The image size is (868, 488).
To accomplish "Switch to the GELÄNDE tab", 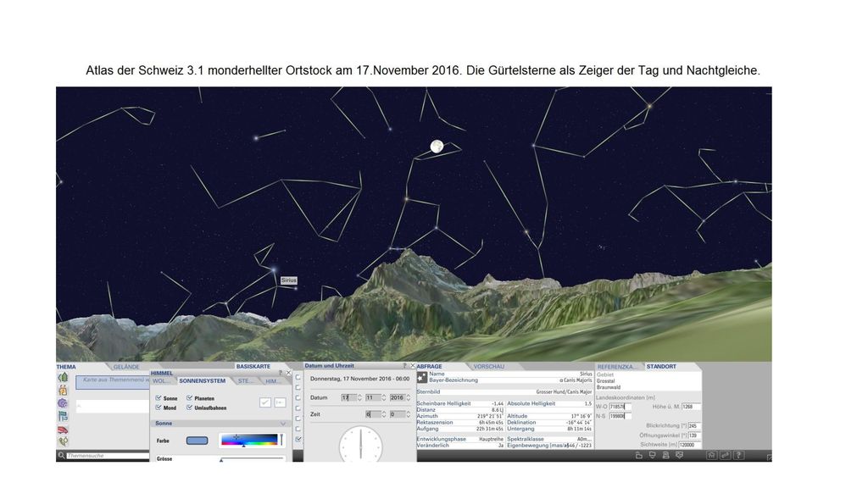I will tap(126, 367).
